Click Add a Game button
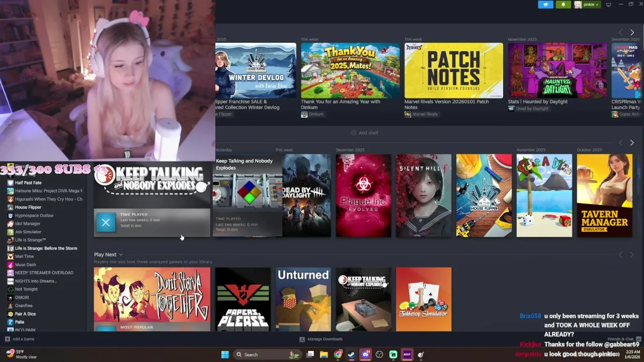Screen dimensions: 644x362 pyautogui.click(x=20, y=339)
